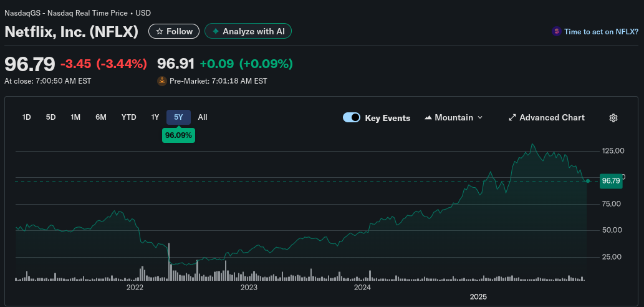Screen dimensions: 644x307
Task: Click the 96.79 current price chart label
Action: pyautogui.click(x=611, y=181)
